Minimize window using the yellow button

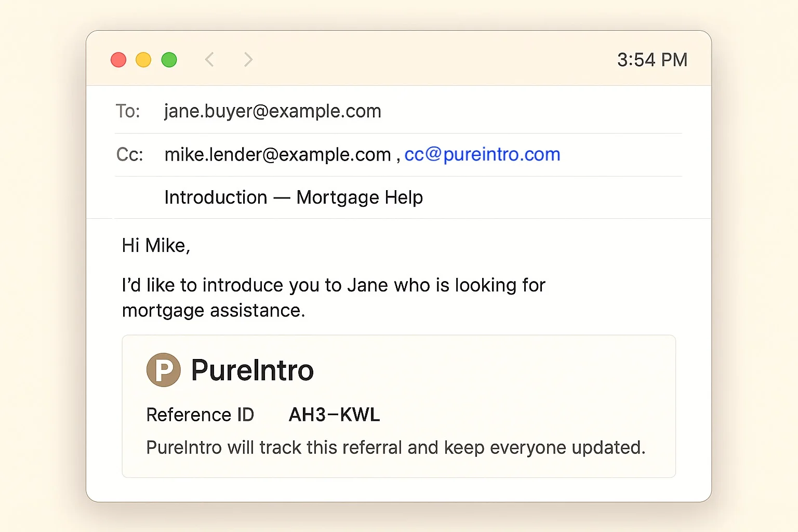click(x=143, y=60)
